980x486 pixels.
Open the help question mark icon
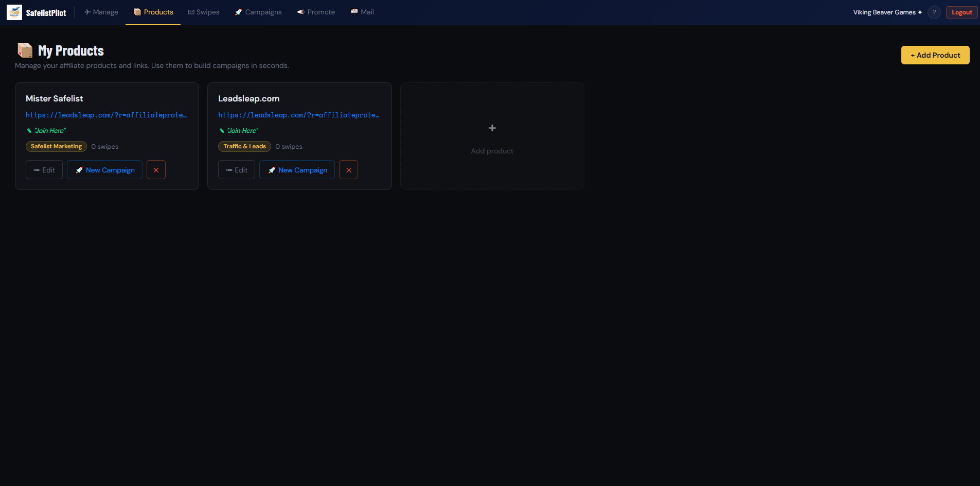pos(934,12)
